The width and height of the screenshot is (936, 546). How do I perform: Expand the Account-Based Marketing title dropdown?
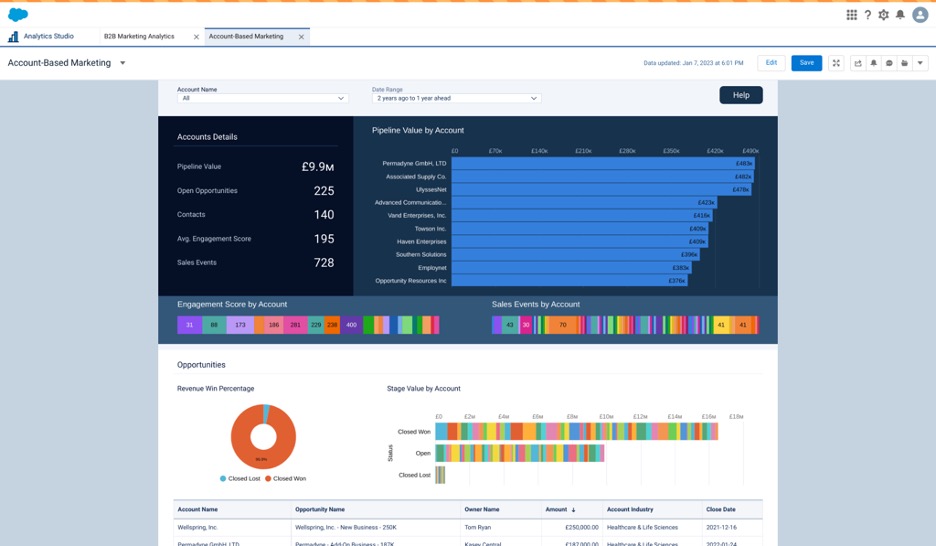pyautogui.click(x=122, y=63)
